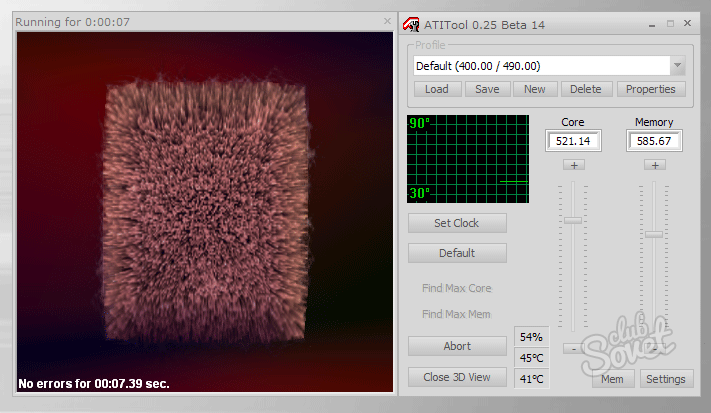The image size is (711, 413).
Task: Click the Save profile button
Action: pyautogui.click(x=487, y=89)
